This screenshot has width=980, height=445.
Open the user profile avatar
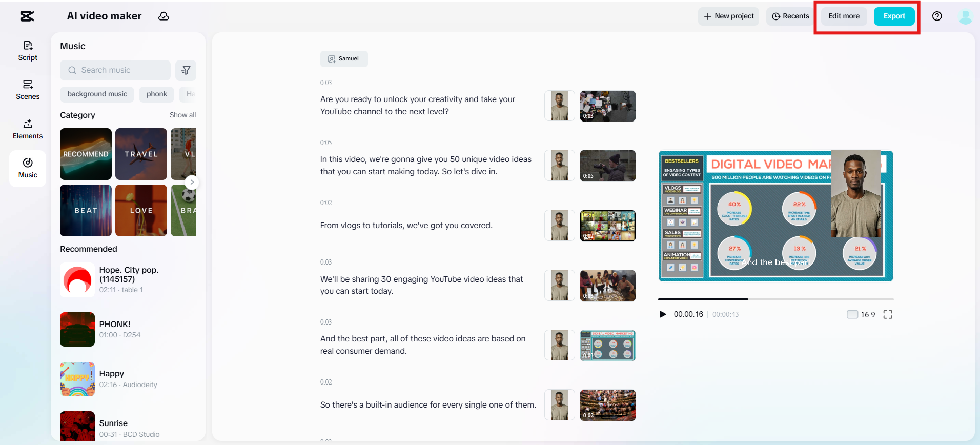pos(966,16)
